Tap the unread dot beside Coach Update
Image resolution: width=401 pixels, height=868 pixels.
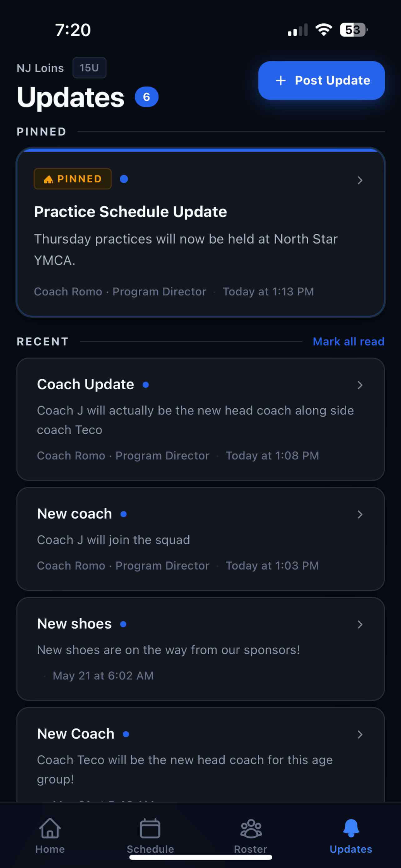[146, 384]
